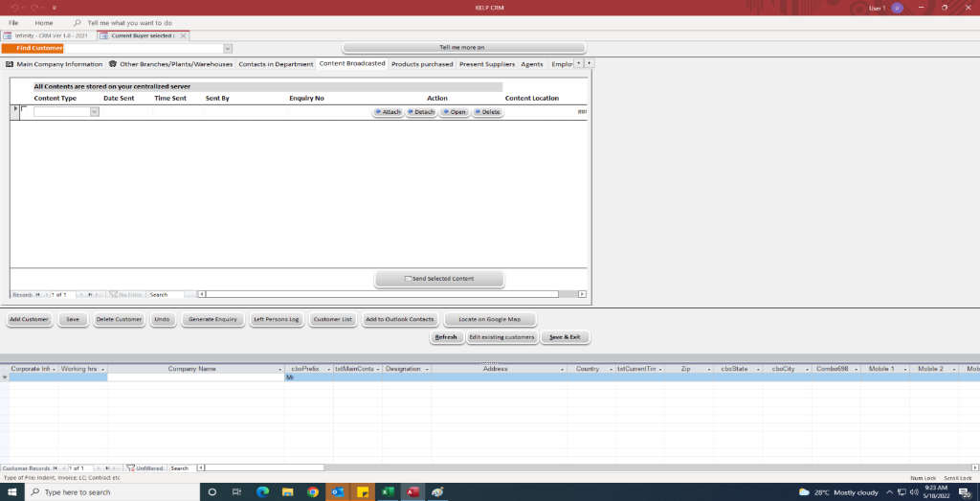Tick the checkbox in the content row
Viewport: 980px width, 501px height.
click(24, 109)
